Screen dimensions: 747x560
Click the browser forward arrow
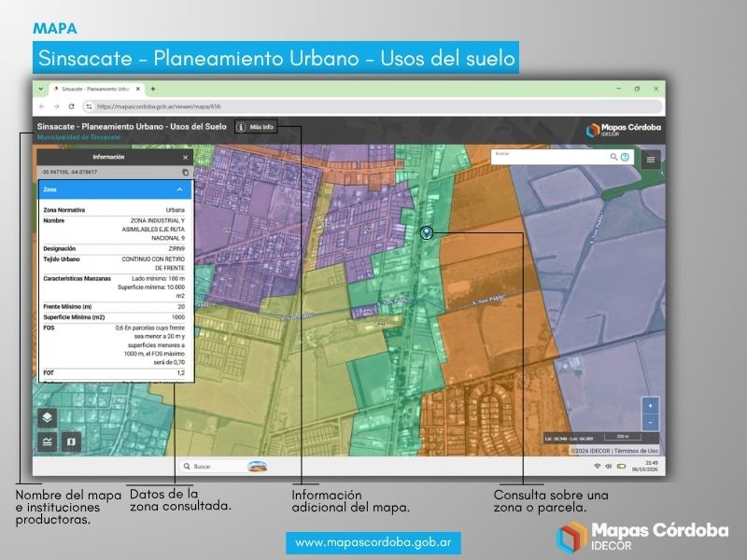click(57, 106)
